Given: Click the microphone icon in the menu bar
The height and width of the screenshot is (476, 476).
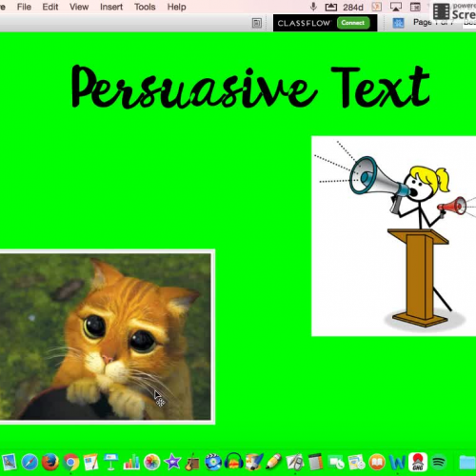Looking at the screenshot, I should [313, 7].
